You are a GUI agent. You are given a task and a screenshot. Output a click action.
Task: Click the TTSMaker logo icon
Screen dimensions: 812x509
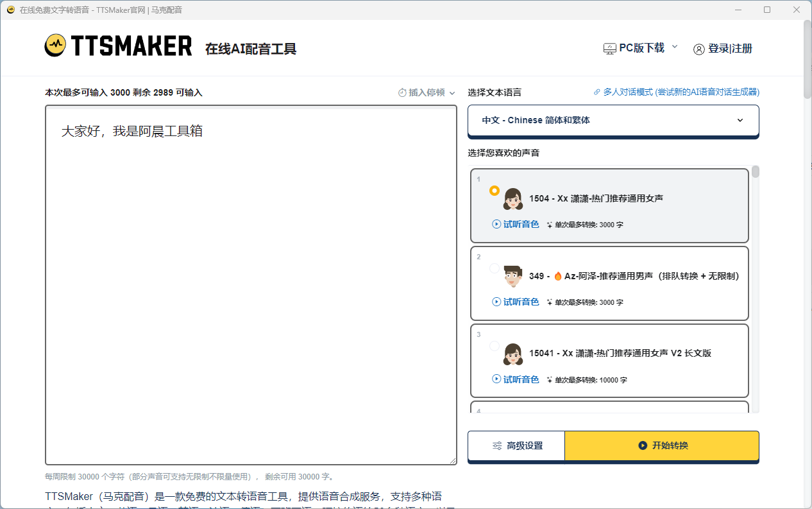[x=55, y=46]
